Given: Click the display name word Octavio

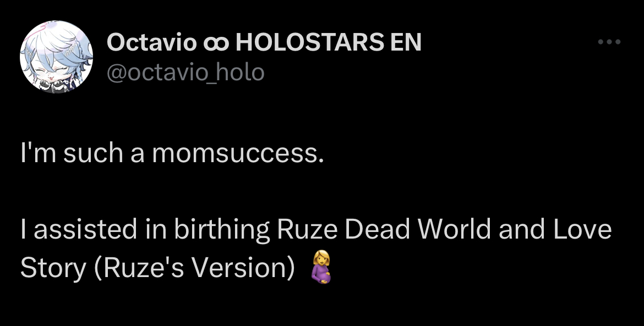Looking at the screenshot, I should coord(151,42).
